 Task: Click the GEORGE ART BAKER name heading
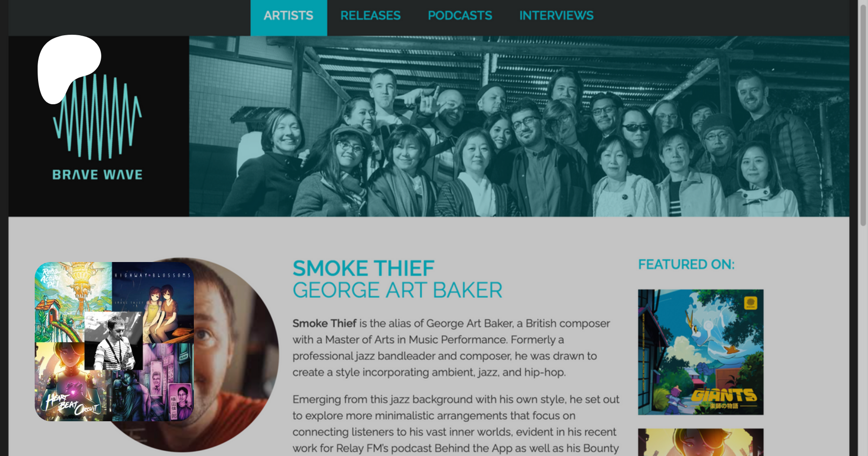[x=397, y=290]
